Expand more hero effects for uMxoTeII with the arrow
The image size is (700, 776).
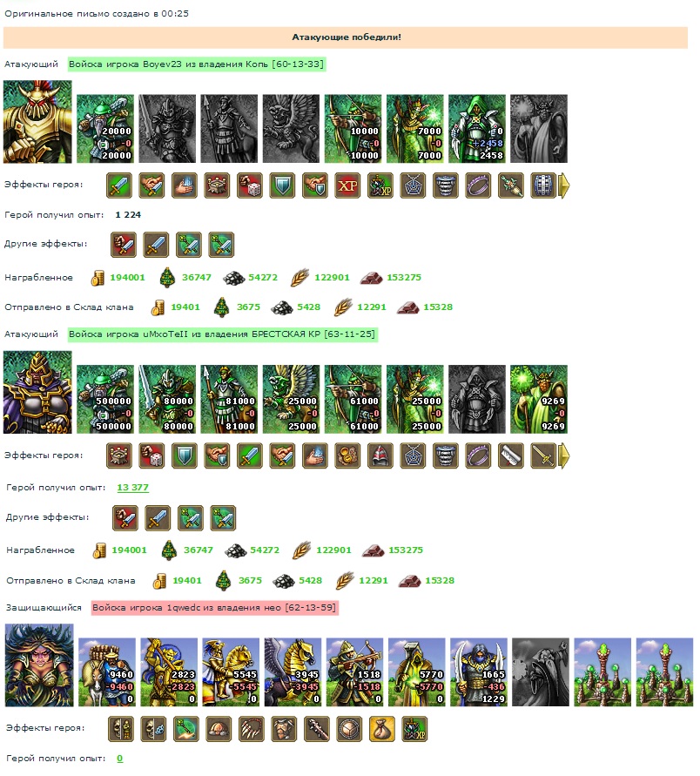564,455
